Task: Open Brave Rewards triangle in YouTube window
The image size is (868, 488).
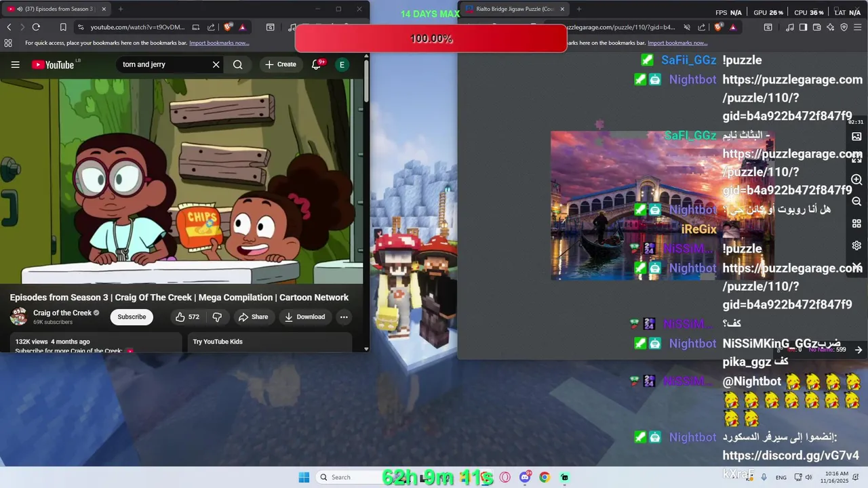Action: tap(242, 27)
